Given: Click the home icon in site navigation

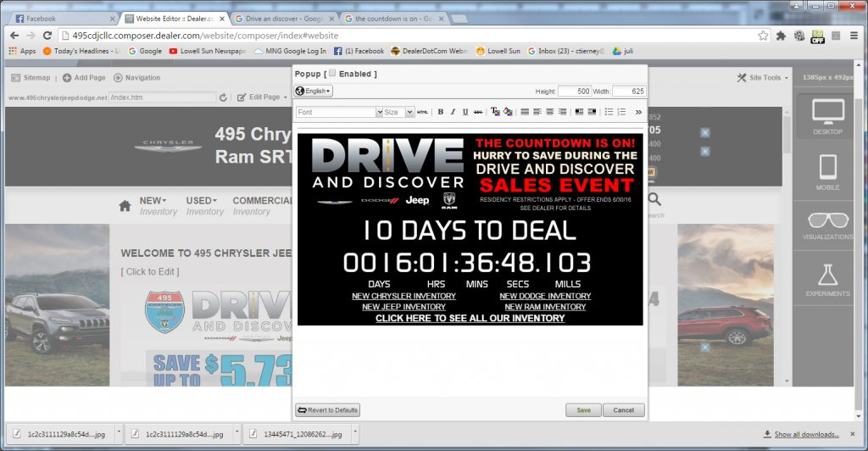Looking at the screenshot, I should 125,206.
